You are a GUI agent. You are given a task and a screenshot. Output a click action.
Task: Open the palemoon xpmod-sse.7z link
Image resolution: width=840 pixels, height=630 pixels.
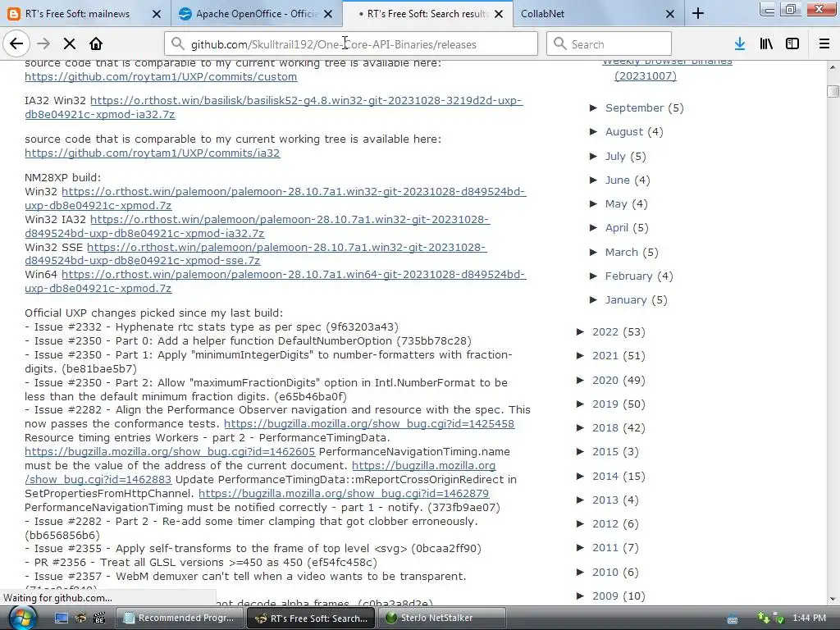pos(286,247)
